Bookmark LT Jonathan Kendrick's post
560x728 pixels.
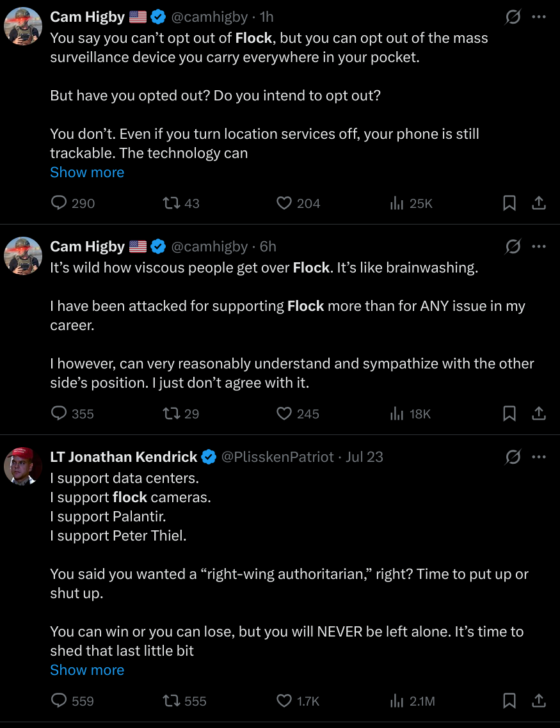coord(509,701)
